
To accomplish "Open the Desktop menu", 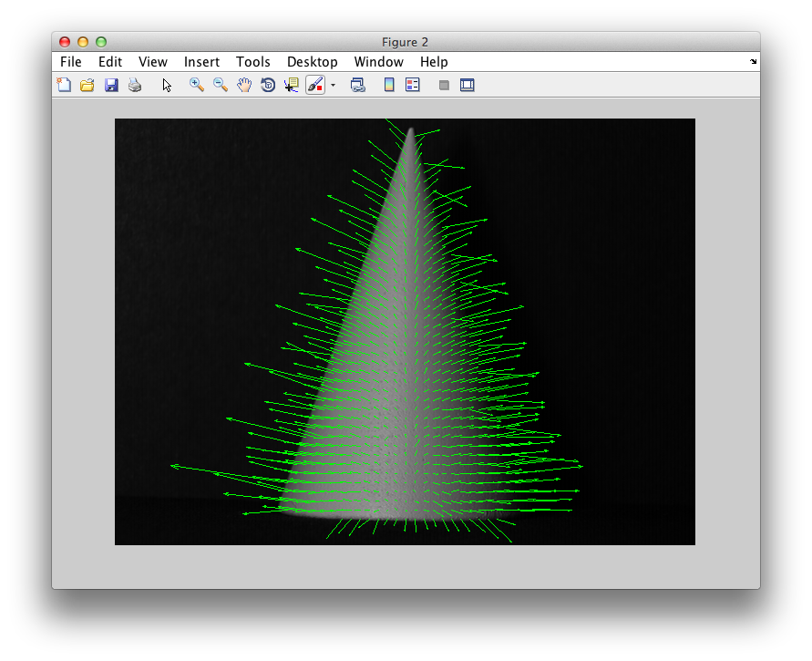I will coord(313,61).
